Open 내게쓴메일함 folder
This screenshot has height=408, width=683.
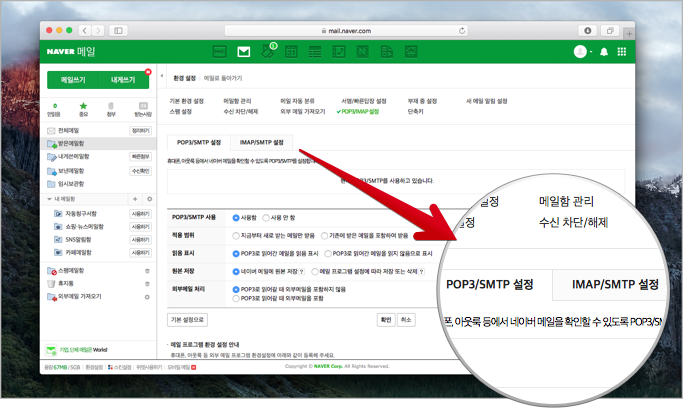coord(74,156)
